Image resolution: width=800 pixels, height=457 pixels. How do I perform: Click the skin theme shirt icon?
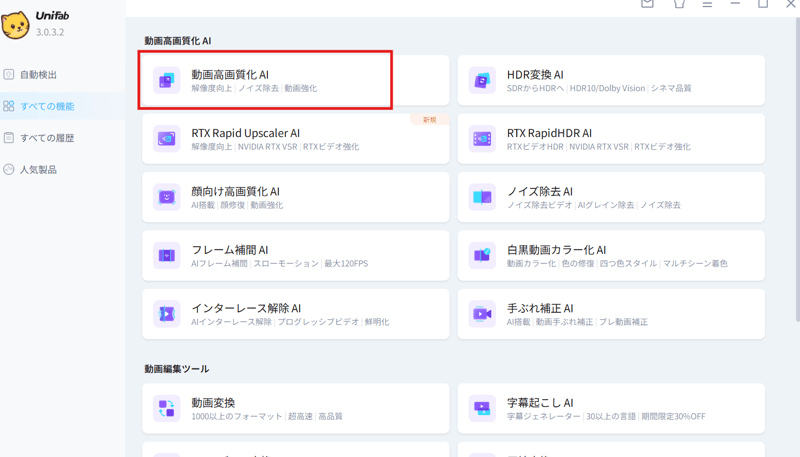(679, 4)
